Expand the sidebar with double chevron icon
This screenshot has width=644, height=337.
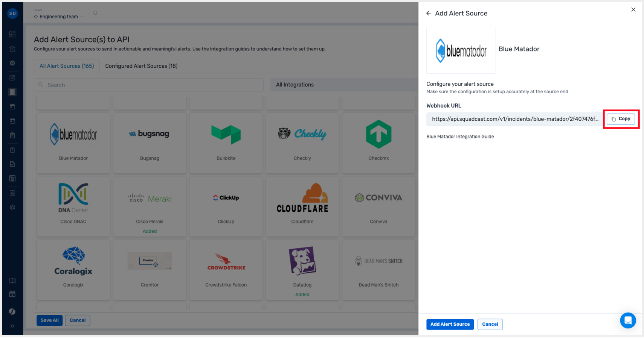click(12, 326)
